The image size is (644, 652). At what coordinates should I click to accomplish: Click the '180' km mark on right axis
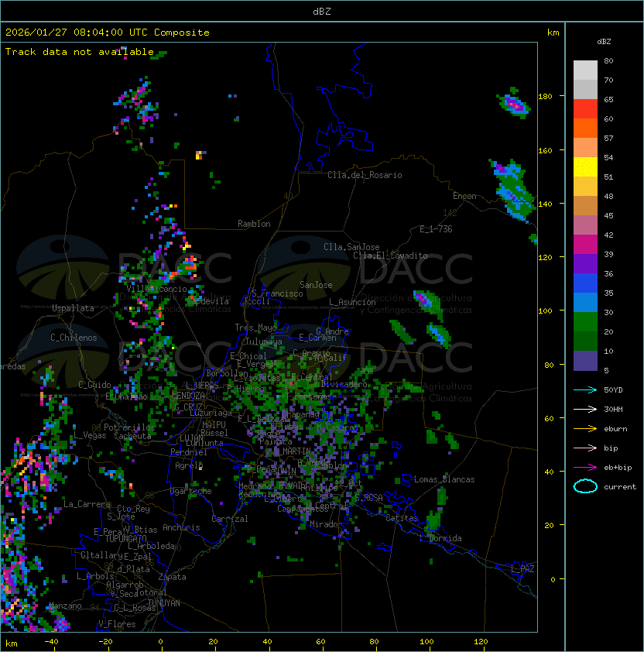tap(545, 97)
